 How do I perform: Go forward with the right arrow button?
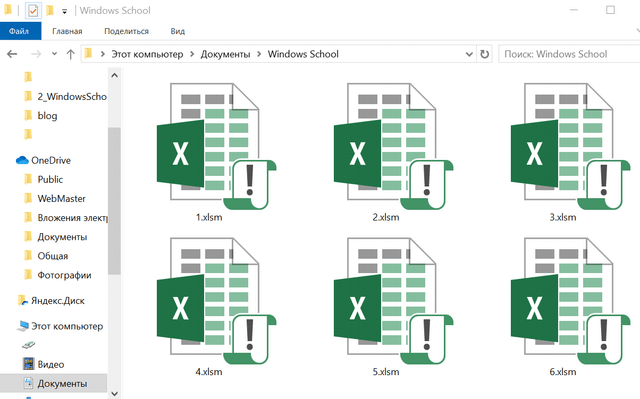coord(36,54)
